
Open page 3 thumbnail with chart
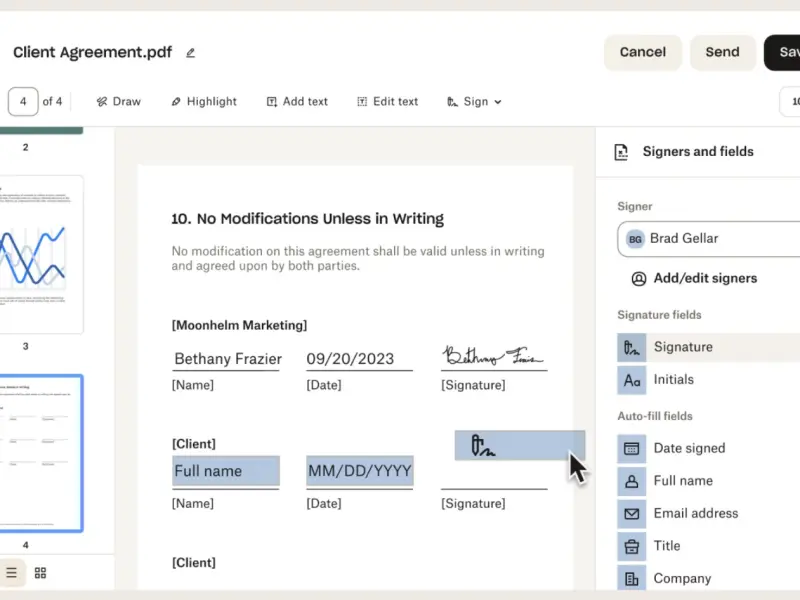point(41,254)
